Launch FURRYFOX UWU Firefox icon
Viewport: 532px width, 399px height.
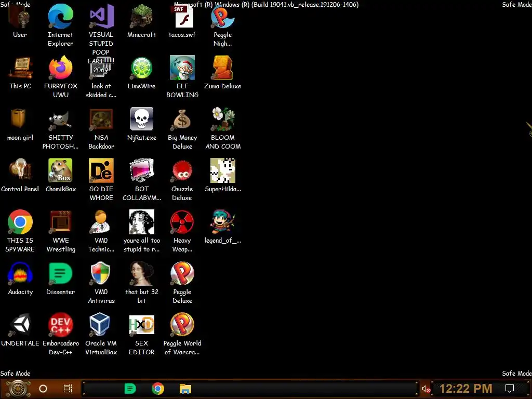(60, 68)
